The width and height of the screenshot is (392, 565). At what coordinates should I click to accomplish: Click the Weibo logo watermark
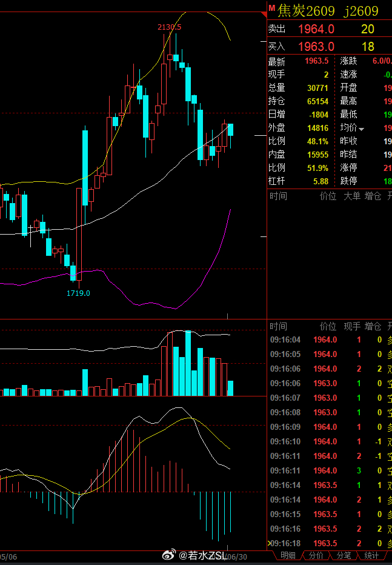tap(169, 555)
